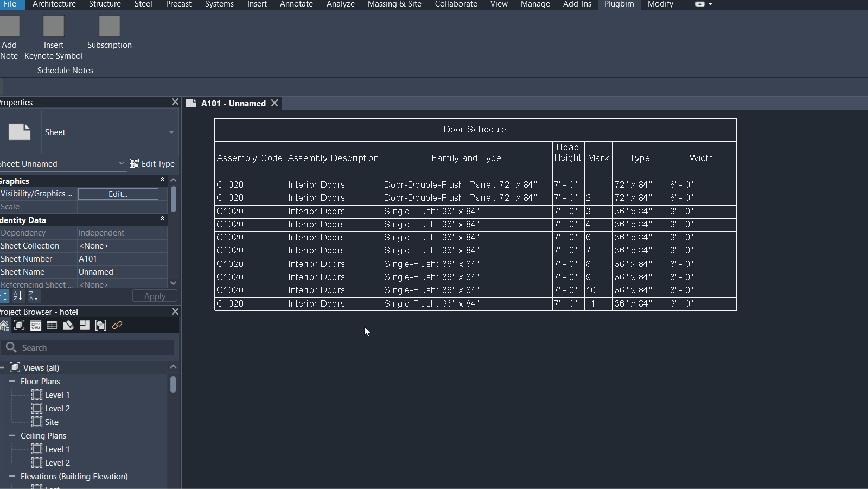
Task: Collapse the Elevations (Building Elevation) node
Action: click(12, 476)
